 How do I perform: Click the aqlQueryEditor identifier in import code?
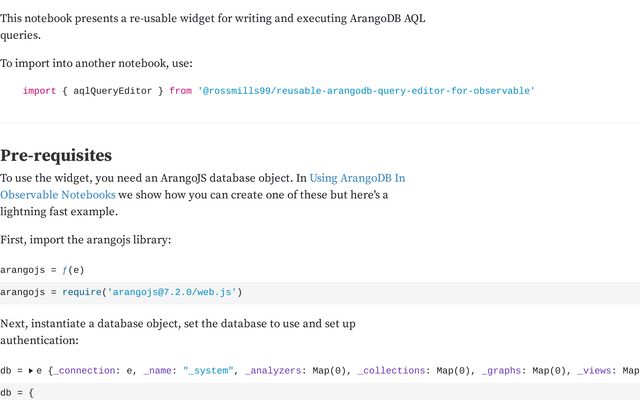(x=112, y=91)
